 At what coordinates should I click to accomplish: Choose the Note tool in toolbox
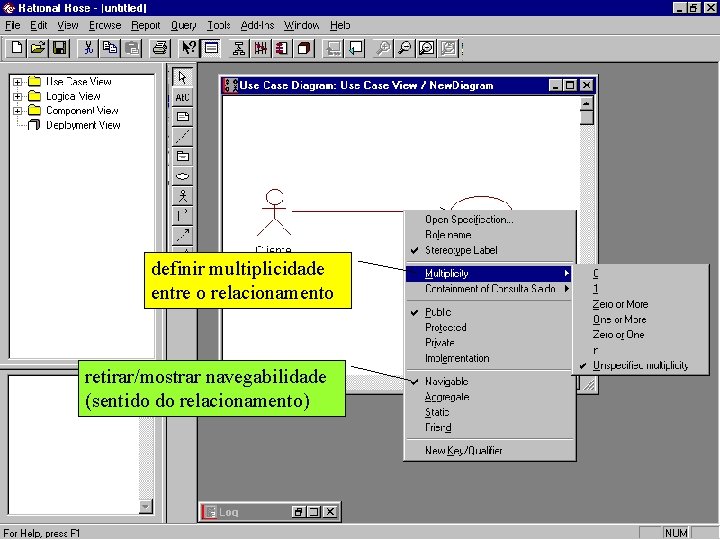coord(183,117)
